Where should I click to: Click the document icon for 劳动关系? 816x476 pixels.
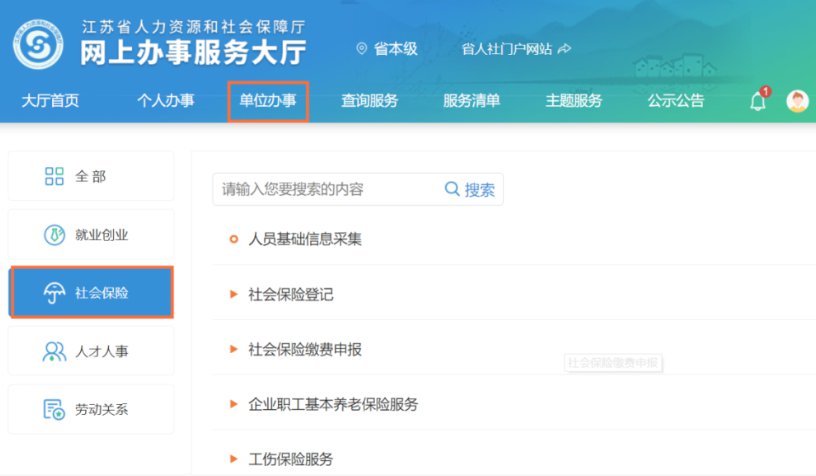coord(54,409)
